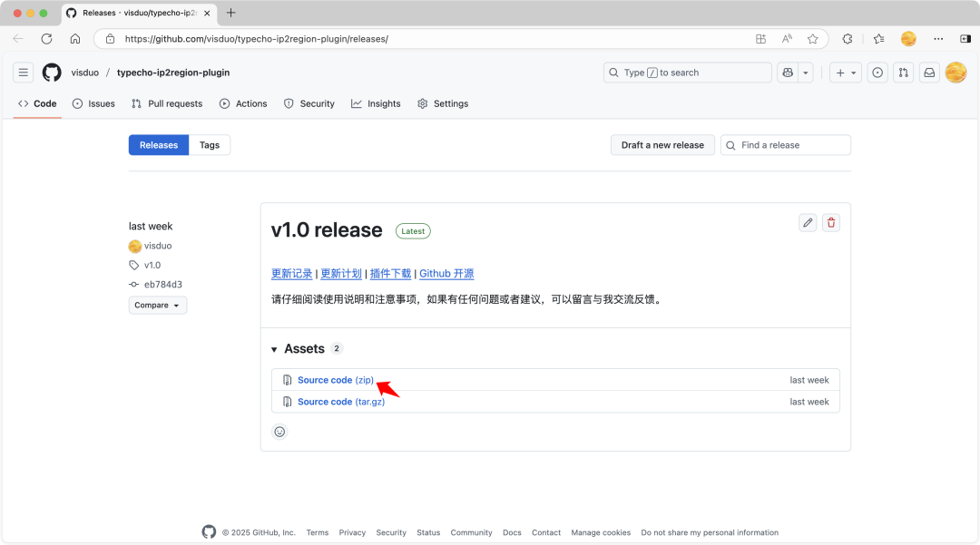Viewport: 980px width, 545px height.
Task: Open footer Privacy link
Action: pos(352,532)
